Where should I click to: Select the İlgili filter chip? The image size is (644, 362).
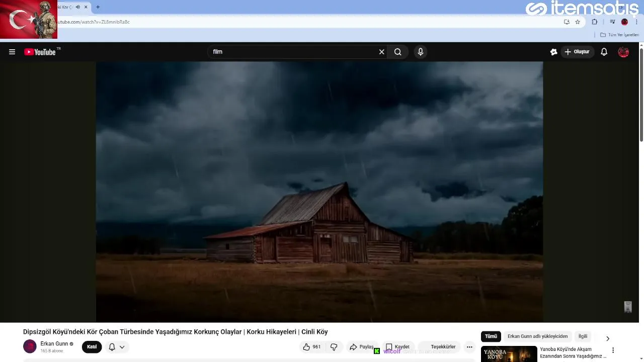(x=583, y=336)
